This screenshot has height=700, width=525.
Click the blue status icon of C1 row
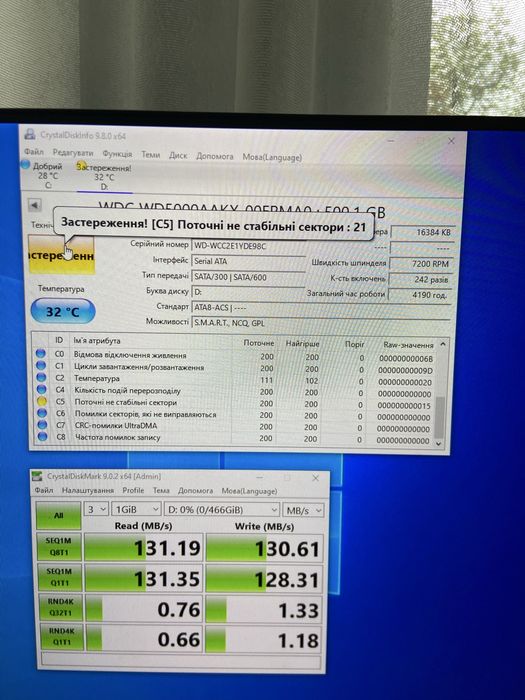point(41,366)
